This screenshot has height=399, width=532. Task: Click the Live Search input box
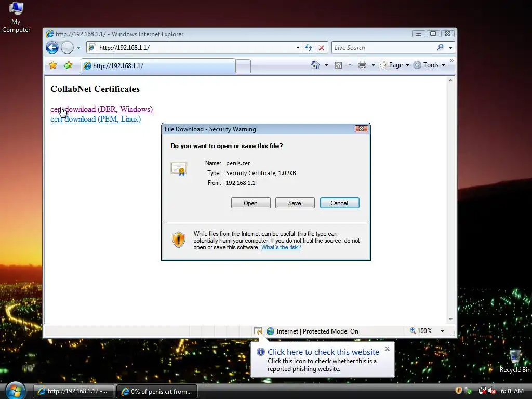pyautogui.click(x=383, y=47)
